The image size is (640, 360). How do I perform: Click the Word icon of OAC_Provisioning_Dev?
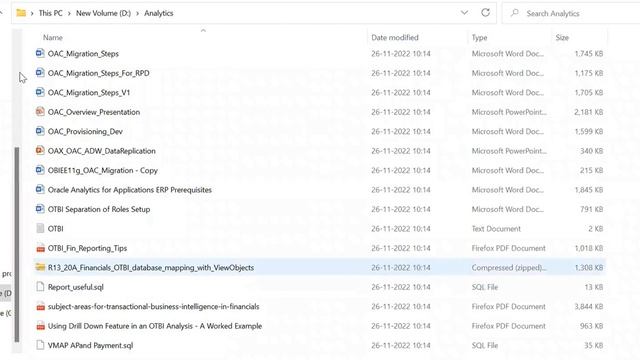(40, 131)
